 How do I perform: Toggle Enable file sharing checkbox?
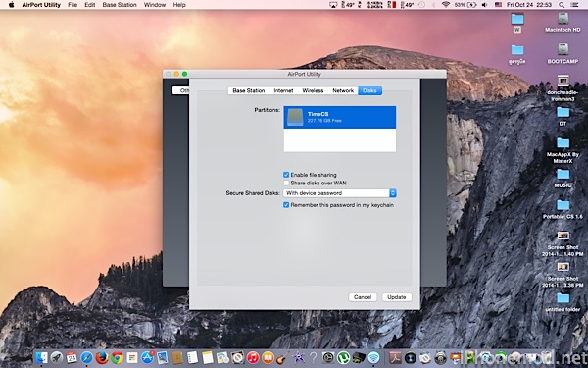286,175
